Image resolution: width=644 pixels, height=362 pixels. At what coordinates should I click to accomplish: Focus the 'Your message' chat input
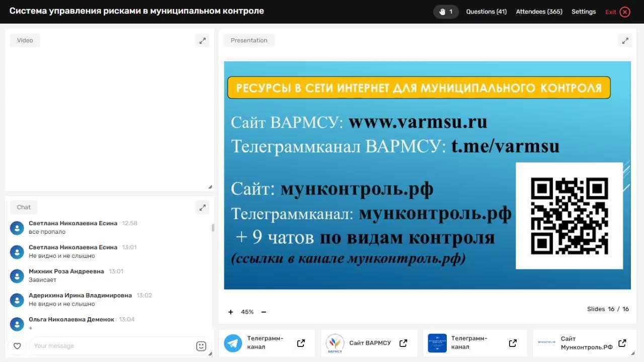[x=111, y=346]
